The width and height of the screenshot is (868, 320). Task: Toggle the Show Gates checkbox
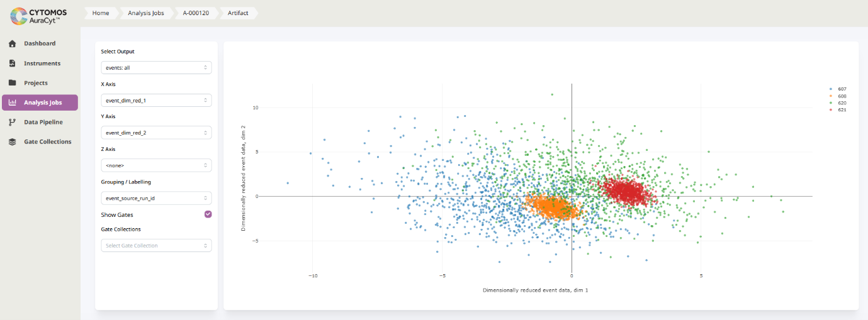tap(208, 214)
